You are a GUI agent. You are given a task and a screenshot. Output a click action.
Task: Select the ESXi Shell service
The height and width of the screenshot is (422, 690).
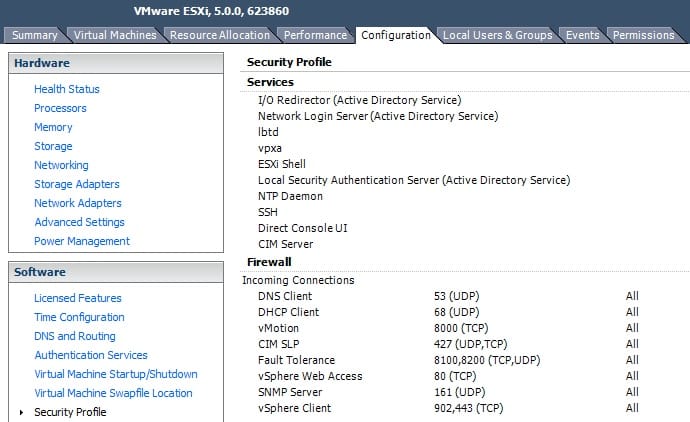click(282, 164)
